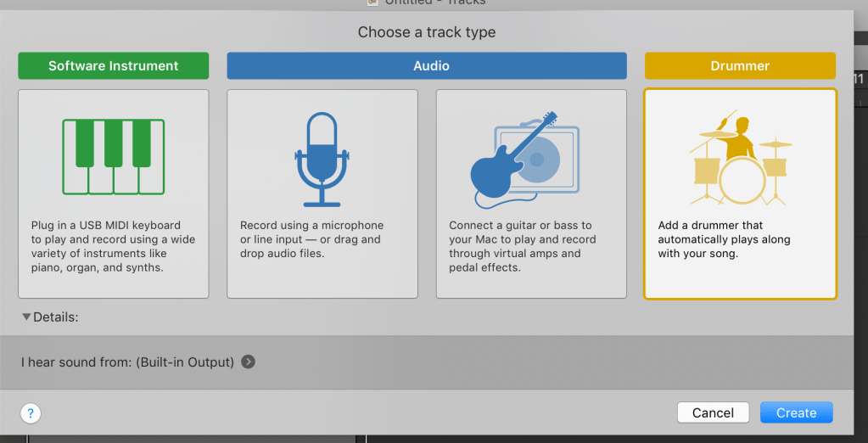Click the microphone or line input description
The width and height of the screenshot is (868, 443).
311,239
